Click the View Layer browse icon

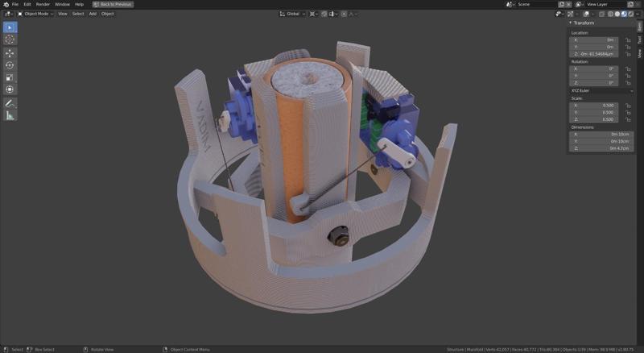point(579,4)
